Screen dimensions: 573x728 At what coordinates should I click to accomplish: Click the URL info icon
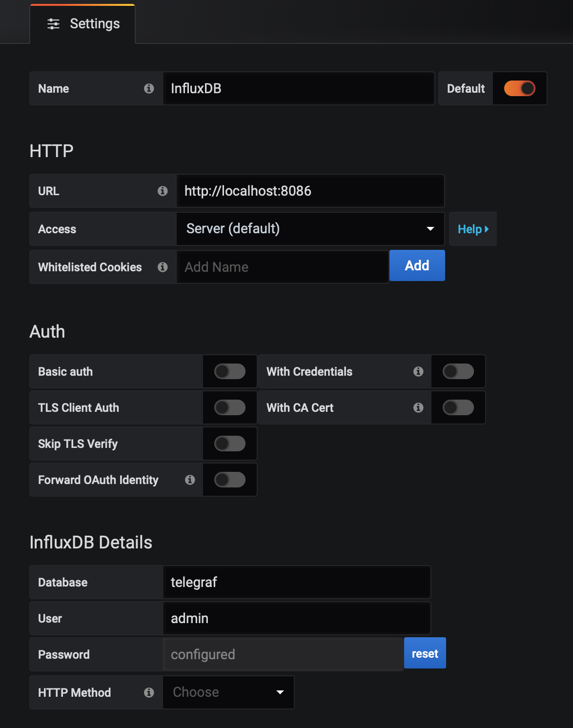(163, 191)
